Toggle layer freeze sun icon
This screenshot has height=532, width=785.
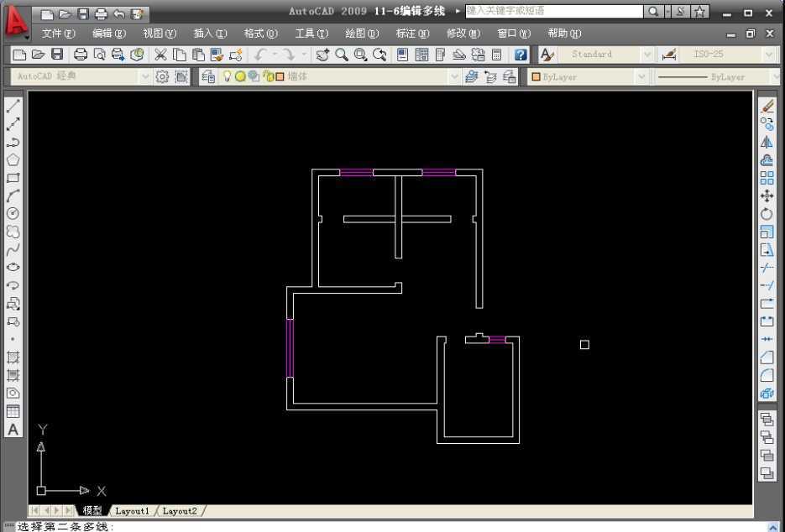(240, 76)
